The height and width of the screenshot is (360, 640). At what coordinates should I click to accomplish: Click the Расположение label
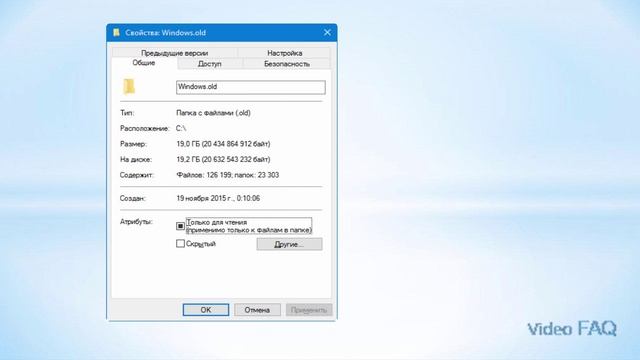[144, 128]
